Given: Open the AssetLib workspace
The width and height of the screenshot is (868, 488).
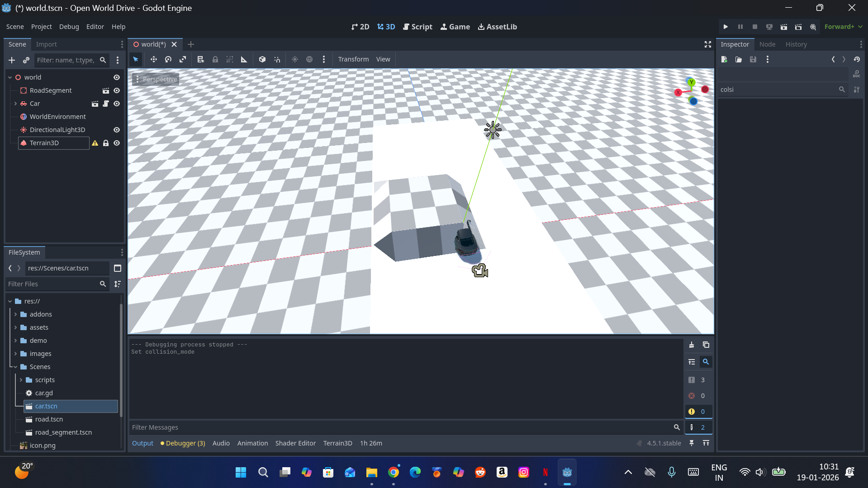Looking at the screenshot, I should (x=497, y=27).
